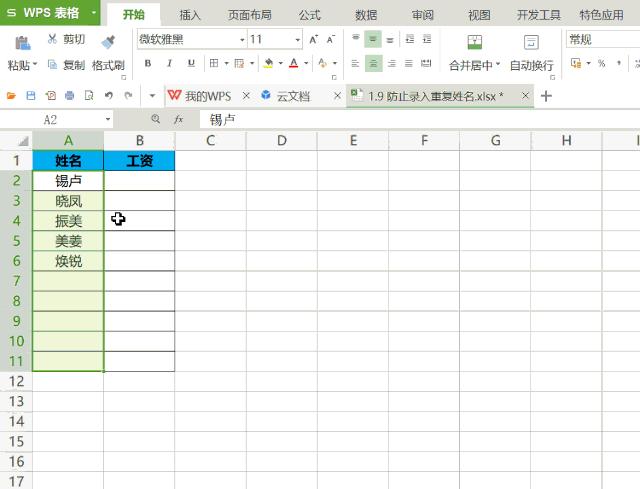Viewport: 640px width, 489px height.
Task: Apply bold formatting
Action: (148, 63)
